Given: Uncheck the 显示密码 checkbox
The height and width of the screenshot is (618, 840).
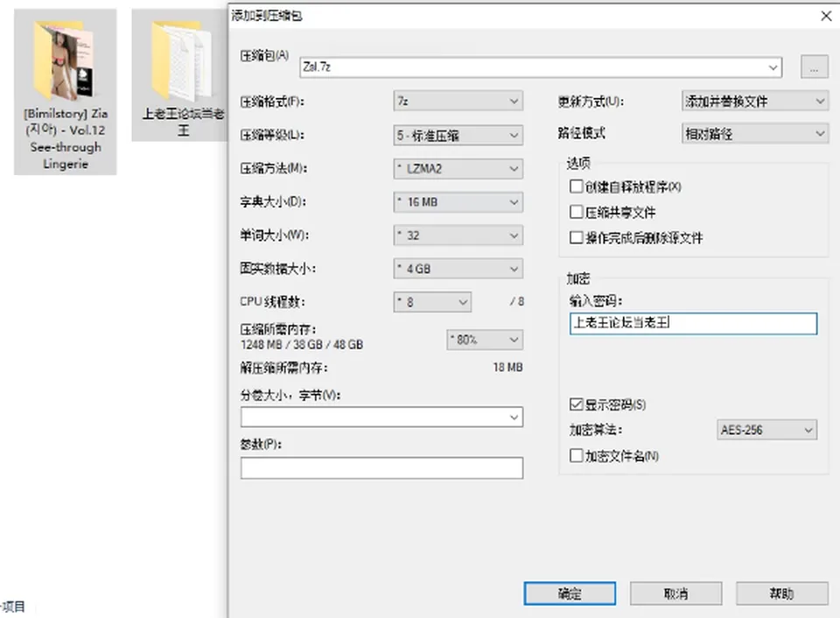Looking at the screenshot, I should point(577,404).
